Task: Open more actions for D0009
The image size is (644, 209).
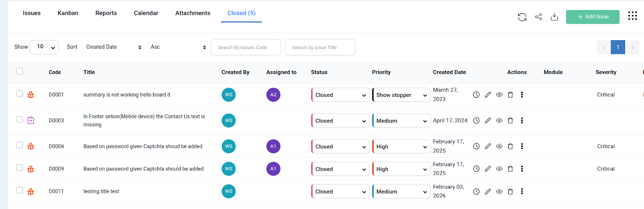Action: click(x=522, y=169)
